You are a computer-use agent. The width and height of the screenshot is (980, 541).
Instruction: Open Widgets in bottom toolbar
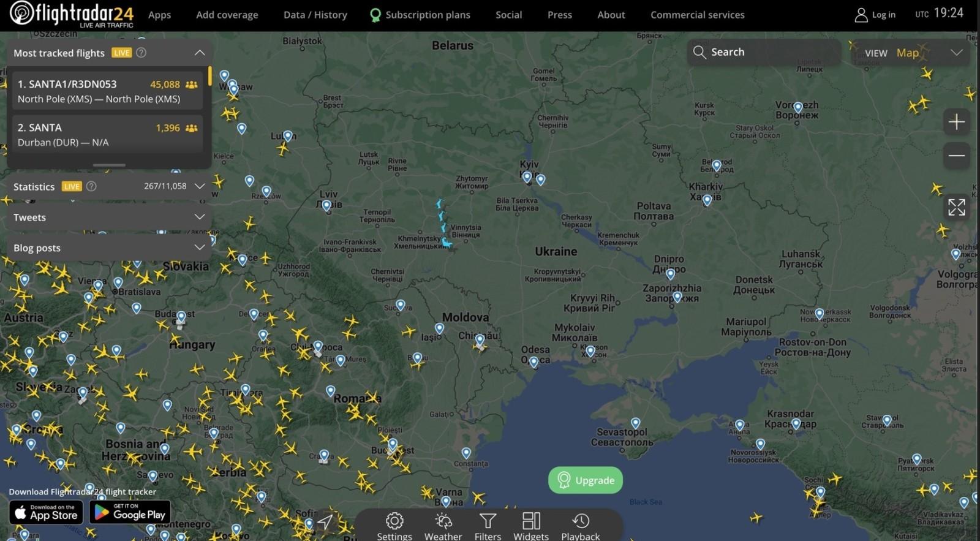[x=531, y=527]
